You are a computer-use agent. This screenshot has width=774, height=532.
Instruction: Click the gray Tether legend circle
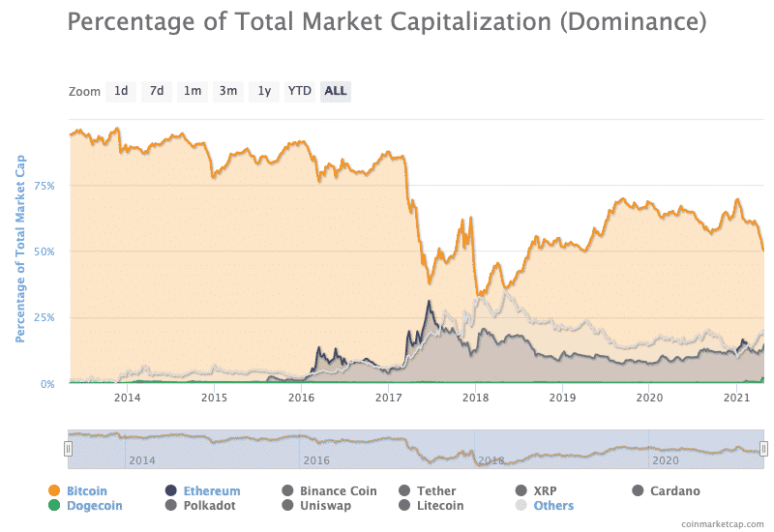point(404,491)
